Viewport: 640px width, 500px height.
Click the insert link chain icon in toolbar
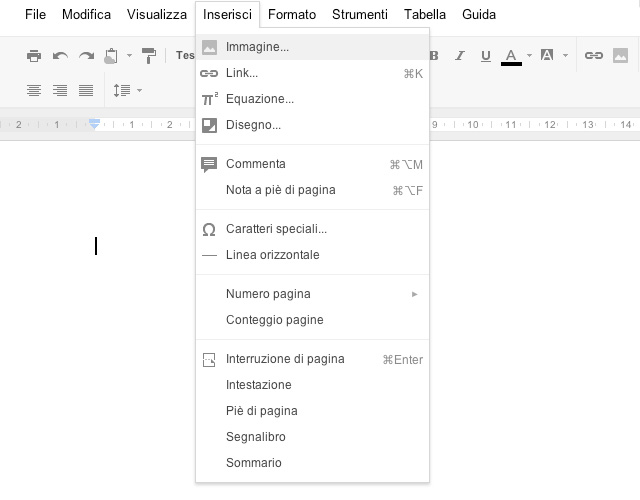pyautogui.click(x=593, y=56)
